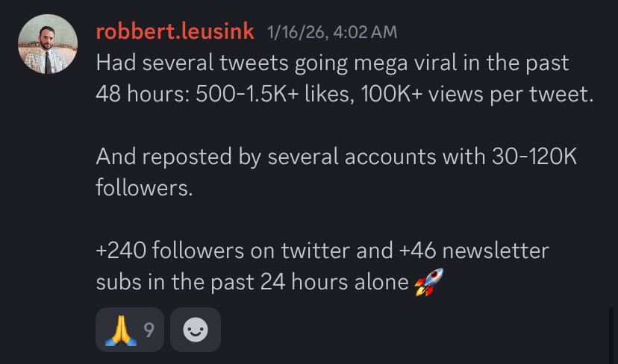This screenshot has width=618, height=364.
Task: Click the "30-120K" figure in the message
Action: click(535, 157)
